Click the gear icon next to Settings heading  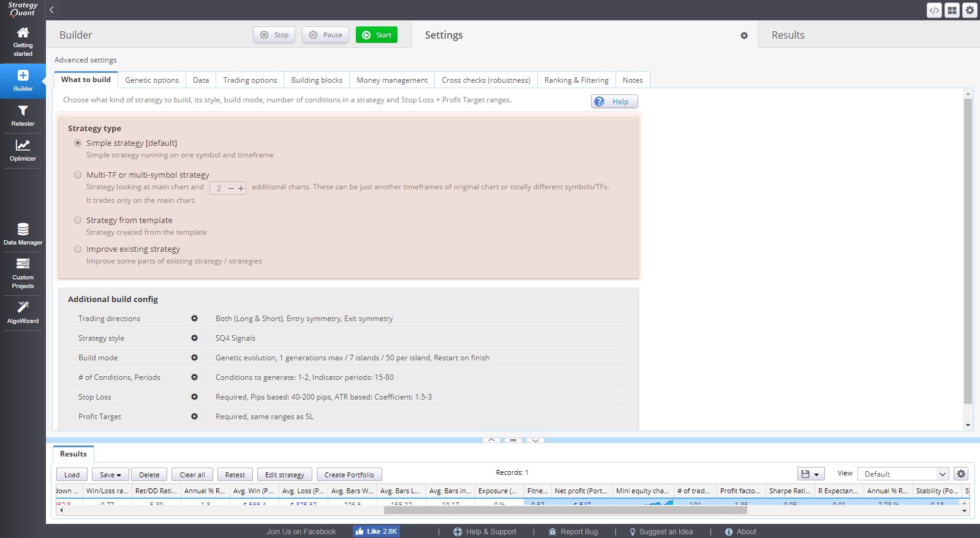click(744, 36)
